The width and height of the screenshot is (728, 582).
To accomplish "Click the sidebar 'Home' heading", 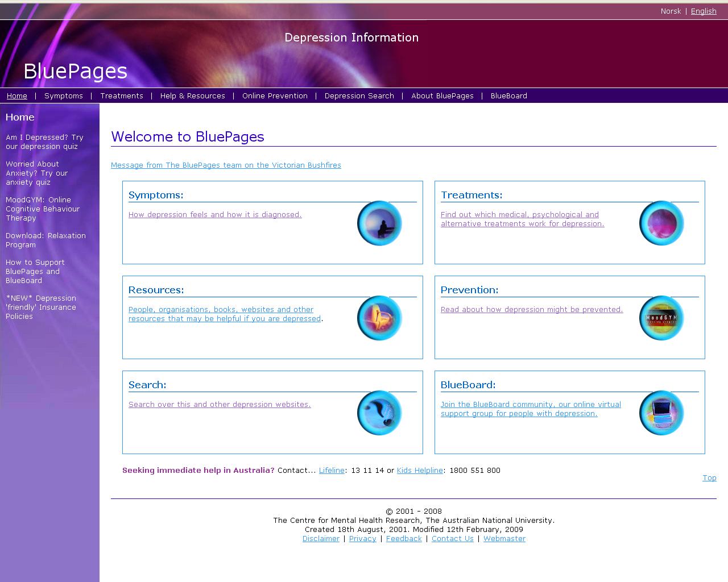I will tap(20, 117).
